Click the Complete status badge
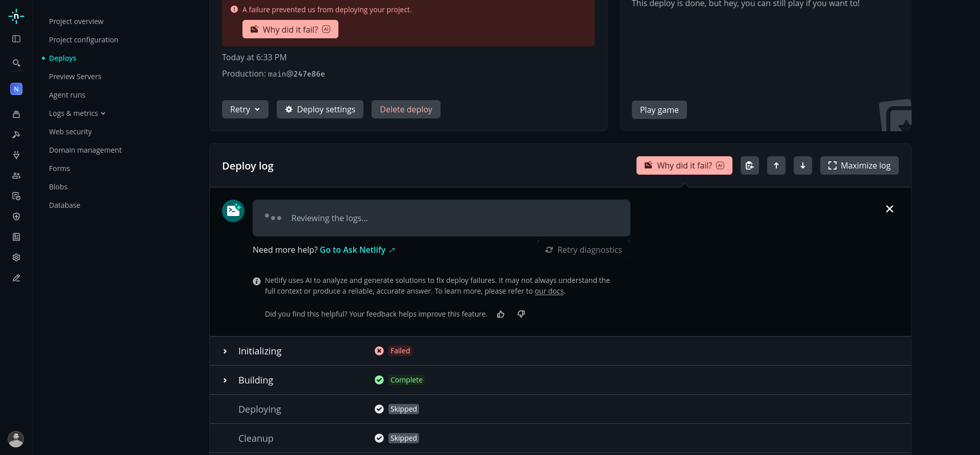This screenshot has width=980, height=455. pos(406,380)
